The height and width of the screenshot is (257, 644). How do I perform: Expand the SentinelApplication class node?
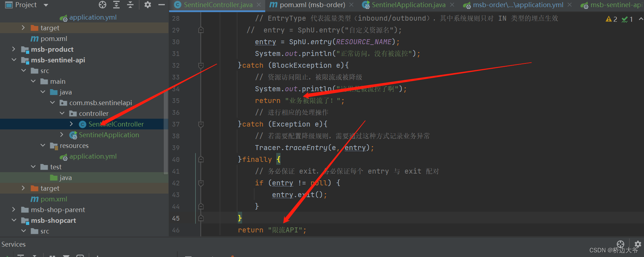(x=62, y=135)
